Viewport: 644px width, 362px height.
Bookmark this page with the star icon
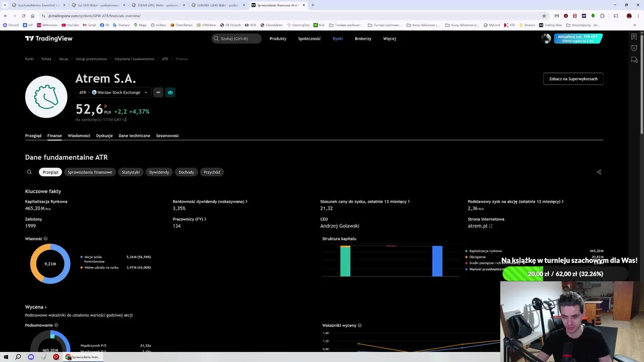[544, 16]
